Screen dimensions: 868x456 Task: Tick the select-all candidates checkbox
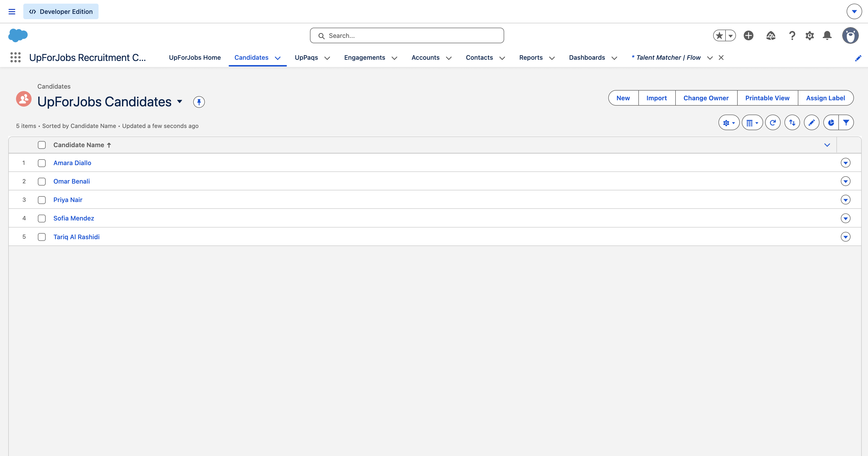pos(42,145)
